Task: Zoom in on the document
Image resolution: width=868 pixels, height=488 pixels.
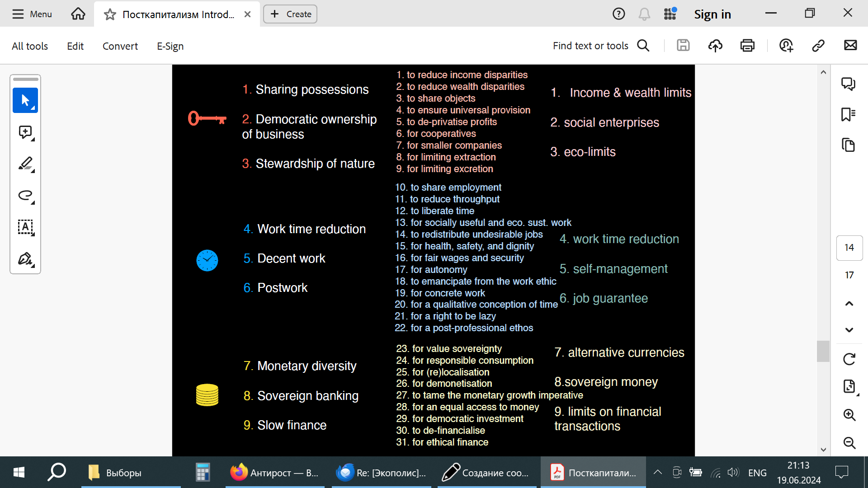Action: (849, 415)
